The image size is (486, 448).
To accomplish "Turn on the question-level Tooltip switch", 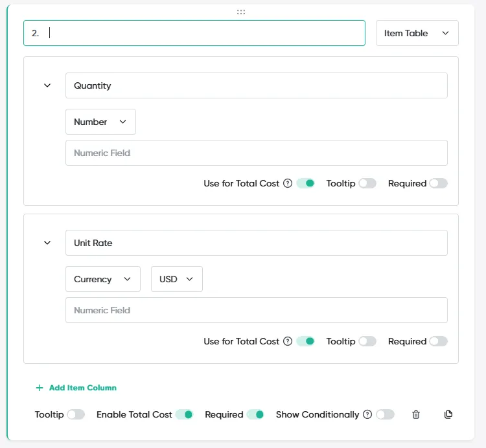I will pos(76,414).
